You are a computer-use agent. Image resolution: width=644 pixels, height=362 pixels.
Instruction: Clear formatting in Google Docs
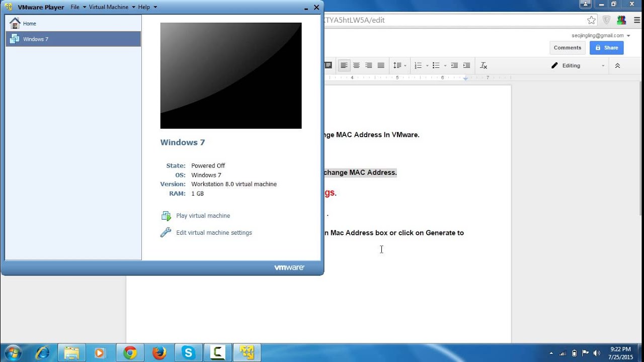(484, 65)
